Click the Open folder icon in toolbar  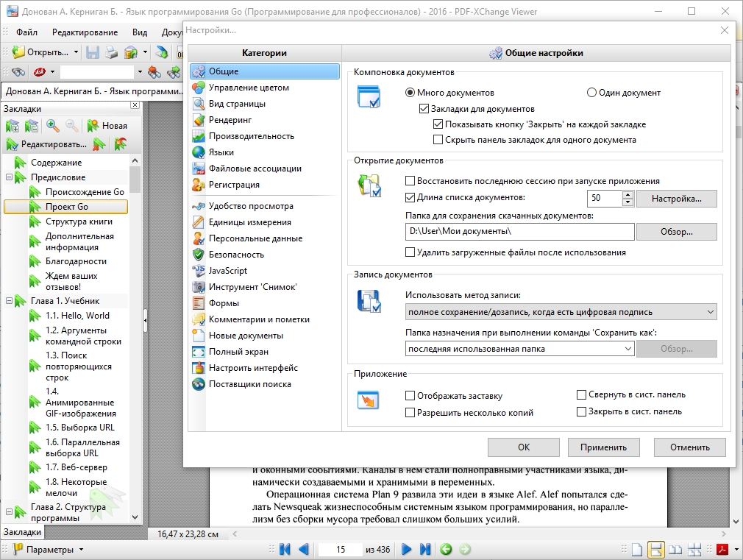pos(18,52)
